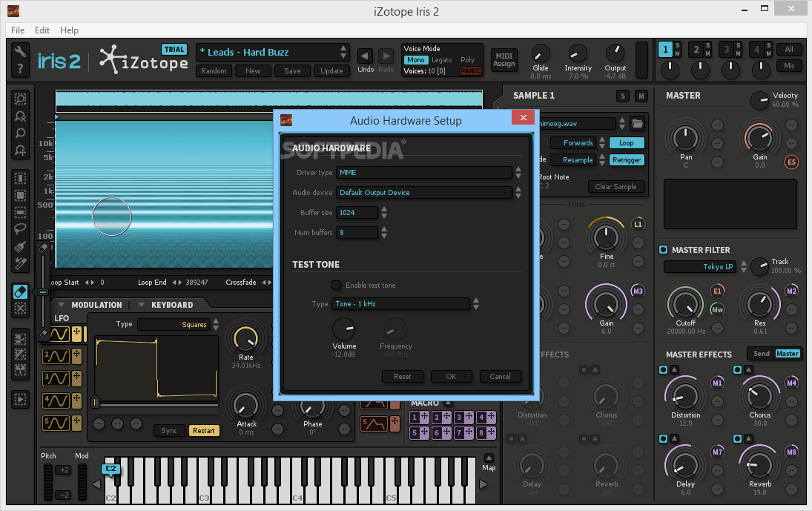This screenshot has width=812, height=511.
Task: Select LFO 3 waveform icon
Action: [x=56, y=378]
